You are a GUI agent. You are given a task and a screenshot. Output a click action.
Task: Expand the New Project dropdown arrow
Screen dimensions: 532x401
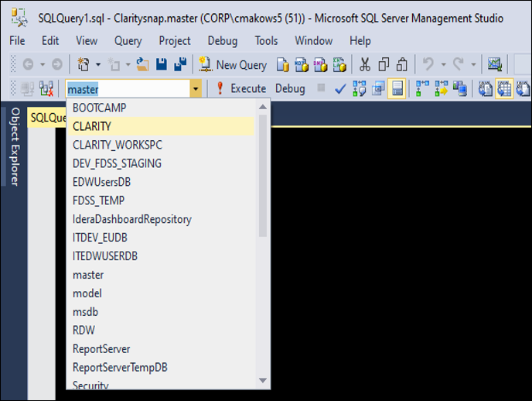click(x=96, y=65)
